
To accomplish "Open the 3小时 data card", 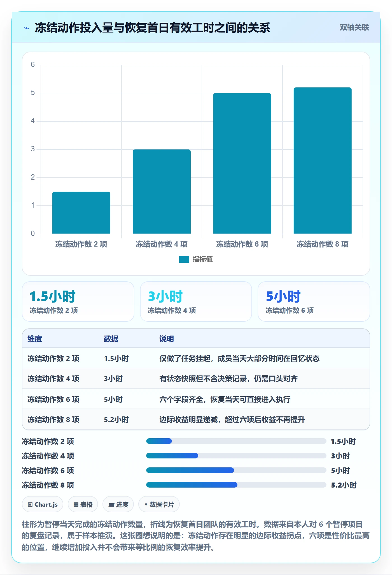I will tap(196, 302).
